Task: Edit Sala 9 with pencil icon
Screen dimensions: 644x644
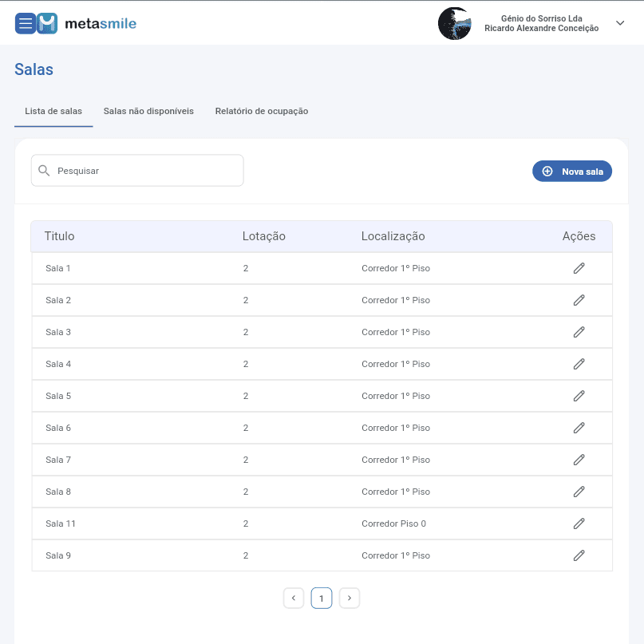Action: 579,555
